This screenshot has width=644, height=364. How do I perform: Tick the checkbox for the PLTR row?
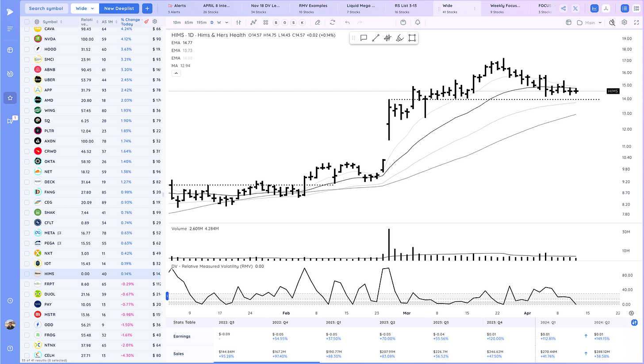(27, 131)
